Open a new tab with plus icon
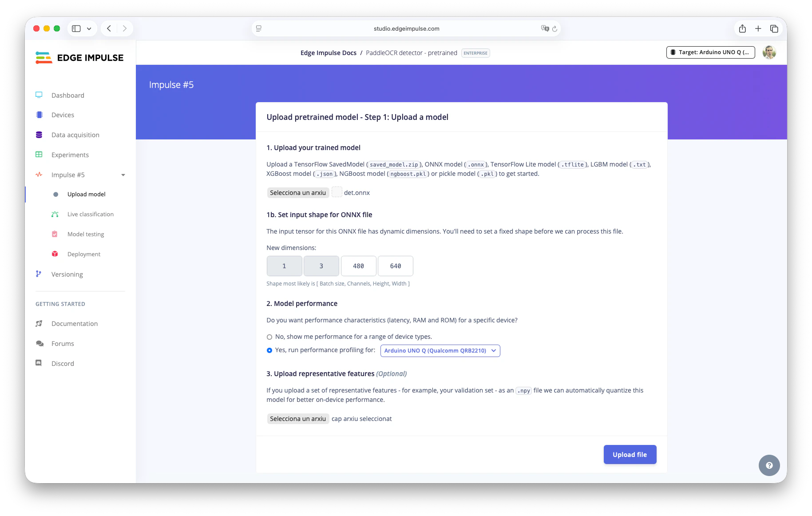 pyautogui.click(x=758, y=28)
